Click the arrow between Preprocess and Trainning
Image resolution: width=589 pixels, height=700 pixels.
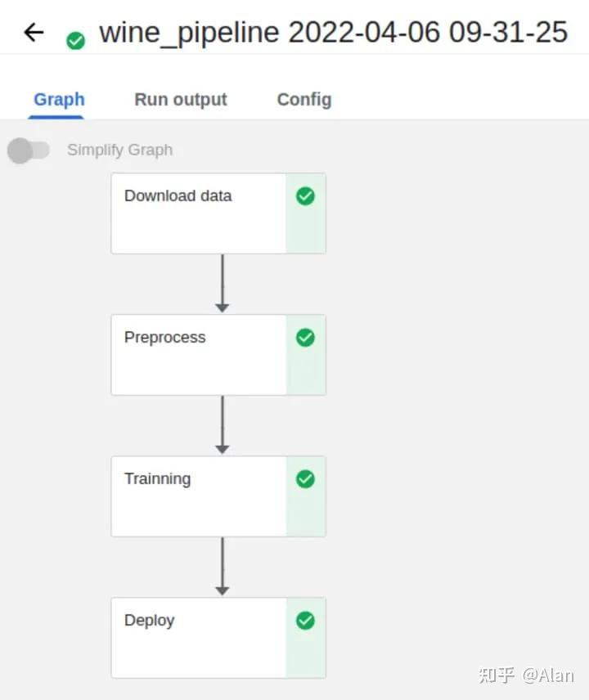(221, 425)
